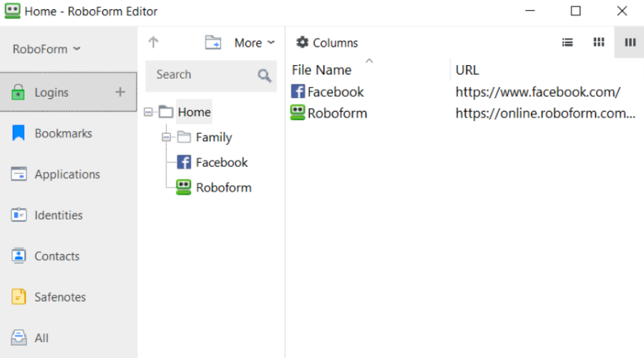This screenshot has width=644, height=358.
Task: Switch to grid icons view
Action: [x=599, y=42]
